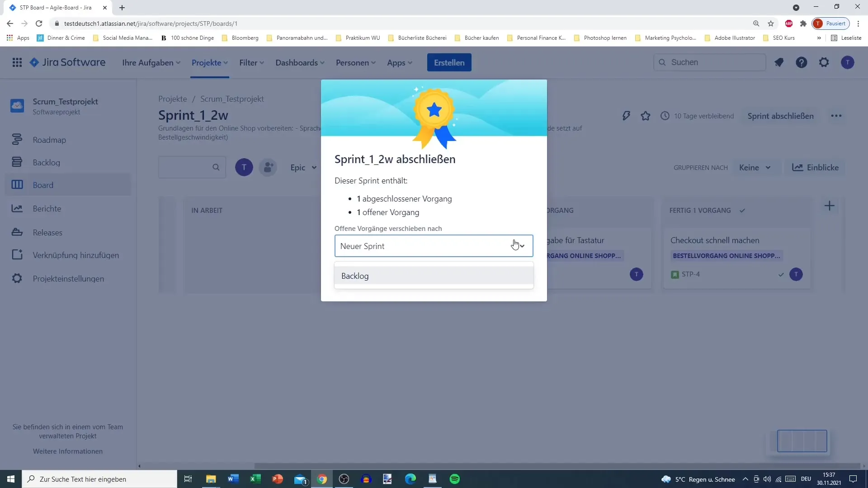Viewport: 868px width, 488px height.
Task: Click Projekte breadcrumb navigation link
Action: (x=172, y=99)
